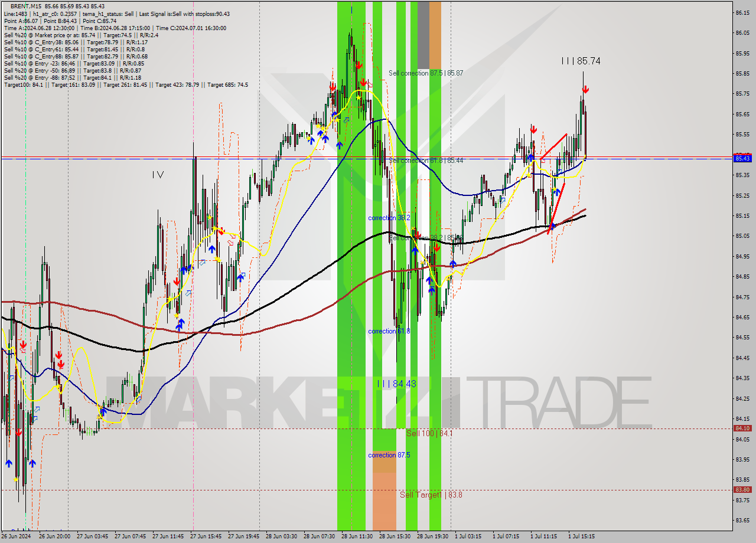Click the '1 Jul 15:15' time axis label
The width and height of the screenshot is (756, 543).
tap(582, 537)
